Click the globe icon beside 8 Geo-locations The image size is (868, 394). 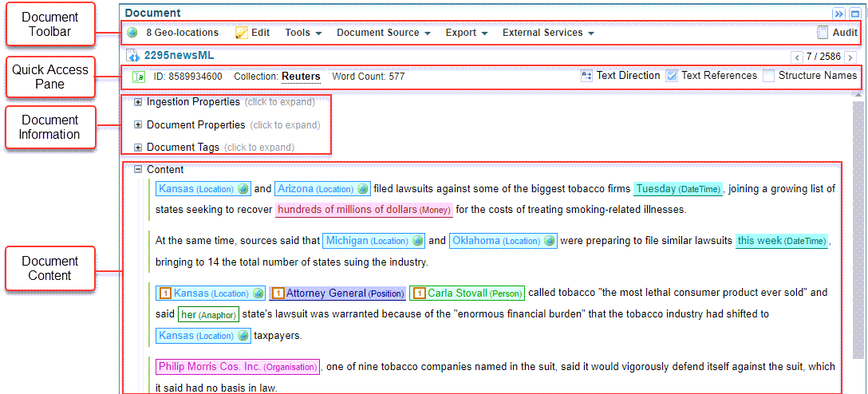pyautogui.click(x=132, y=33)
